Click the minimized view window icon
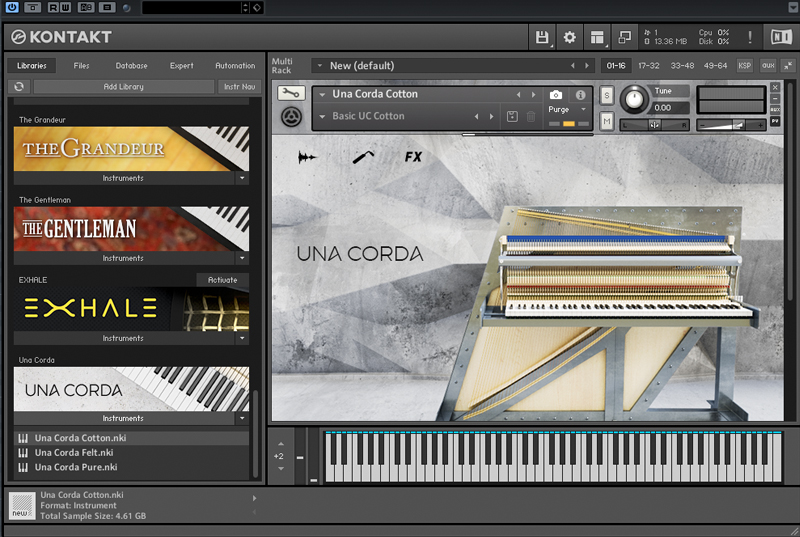800x537 pixels. pyautogui.click(x=624, y=37)
